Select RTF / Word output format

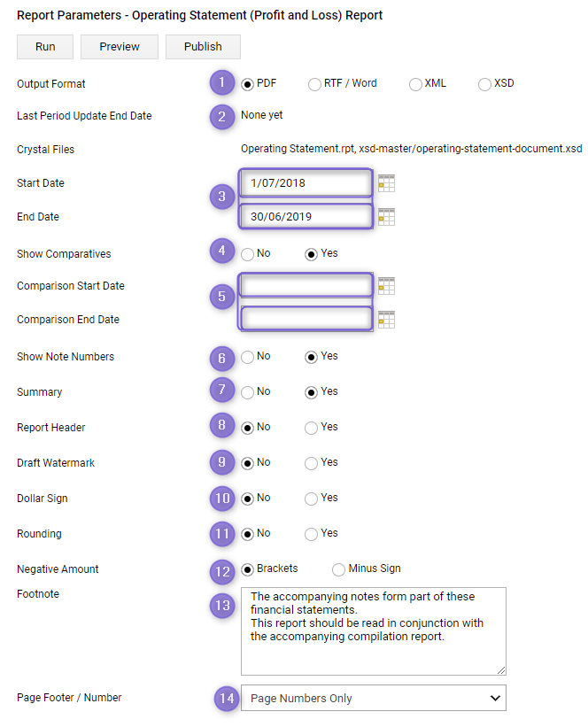(x=314, y=84)
